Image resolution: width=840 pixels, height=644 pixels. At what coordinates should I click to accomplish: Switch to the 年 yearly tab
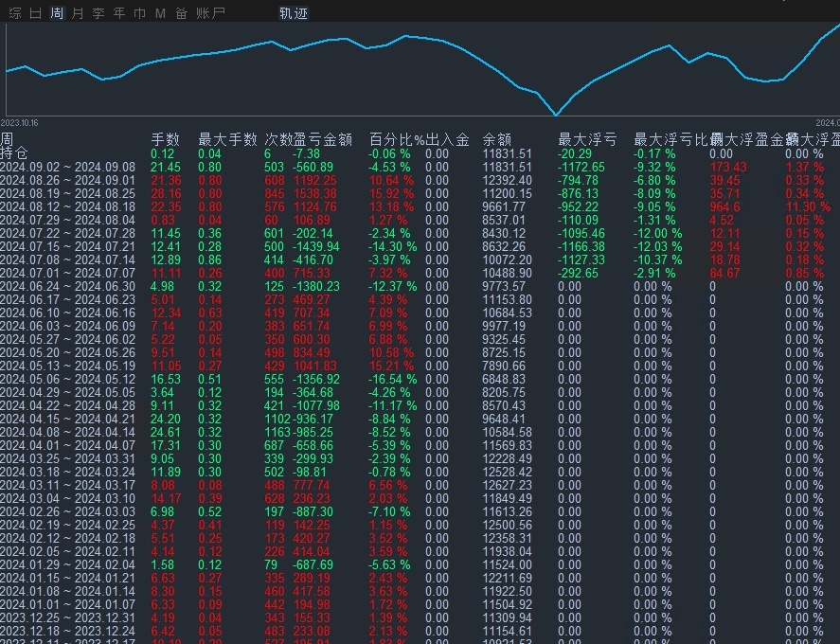pos(119,13)
